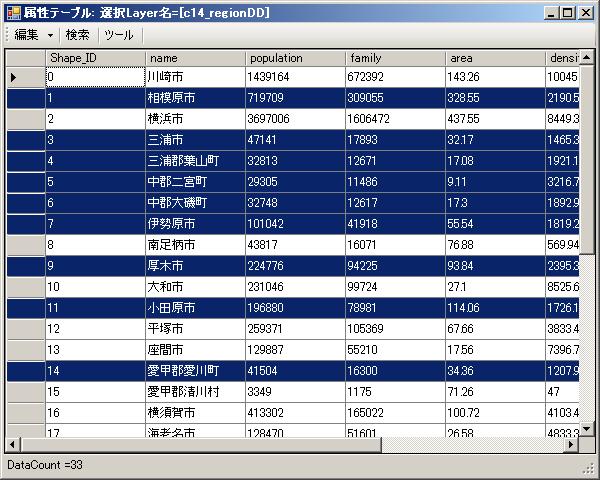
Task: Select row header of 横浜市 row
Action: pyautogui.click(x=25, y=119)
